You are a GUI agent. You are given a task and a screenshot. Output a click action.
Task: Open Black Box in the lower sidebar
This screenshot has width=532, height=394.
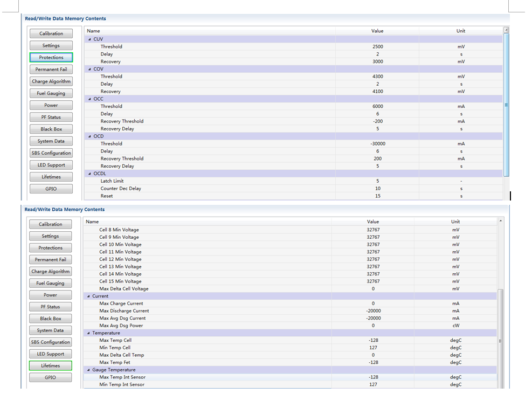51,319
